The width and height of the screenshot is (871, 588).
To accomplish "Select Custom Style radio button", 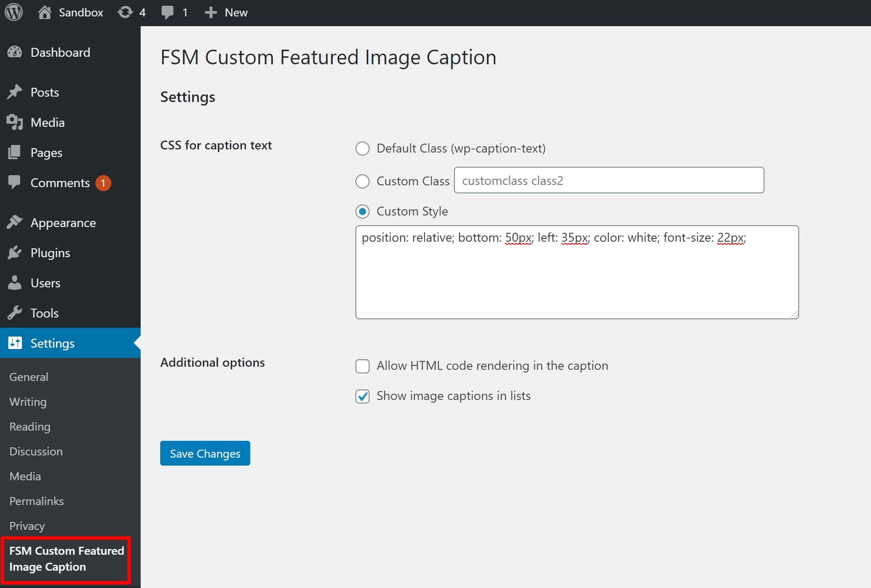I will pos(363,212).
